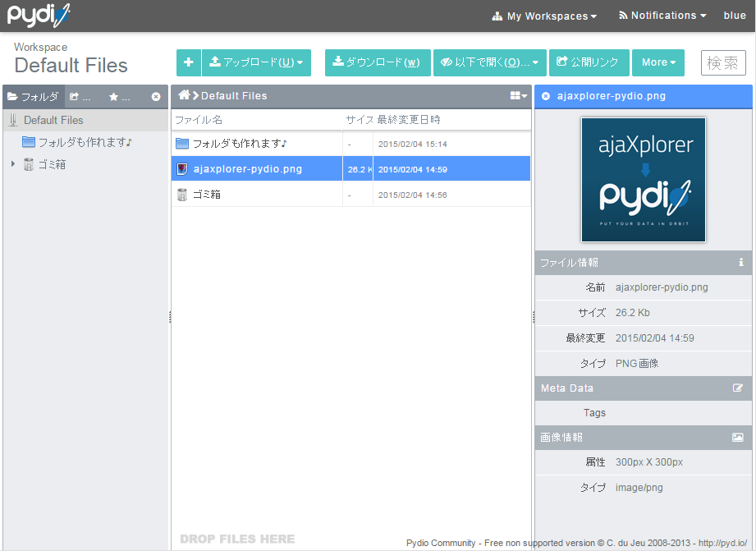Click the file info details icon
This screenshot has width=756, height=551.
tap(741, 263)
